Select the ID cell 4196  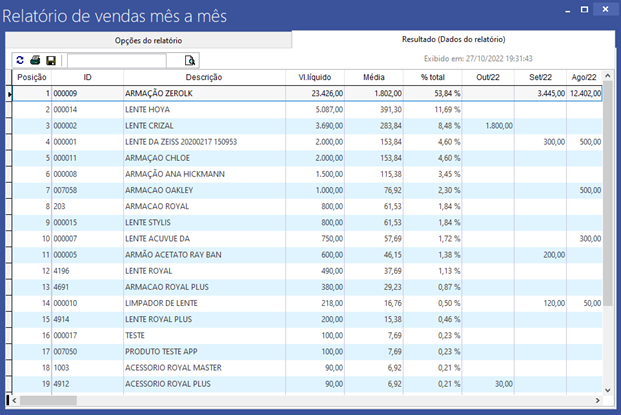[88, 271]
